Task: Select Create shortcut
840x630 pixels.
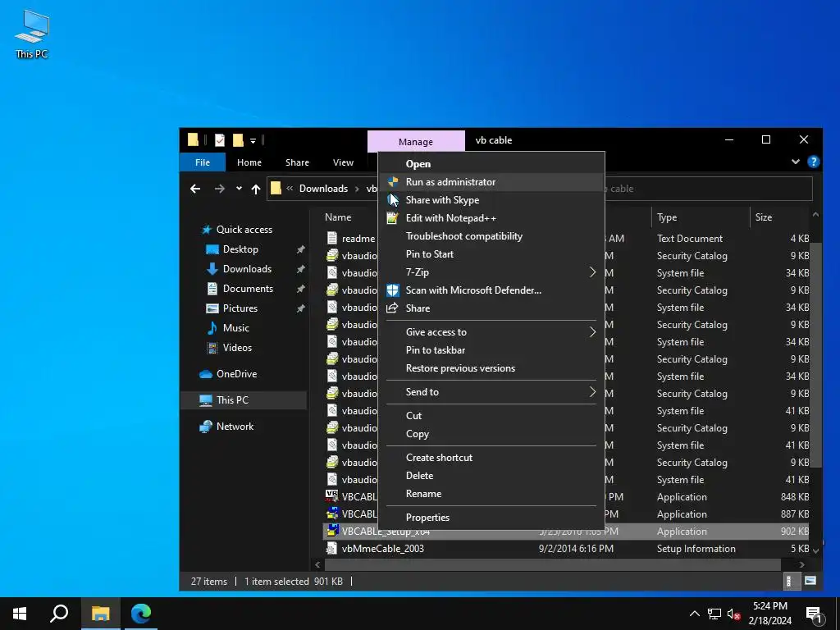Action: click(491, 458)
